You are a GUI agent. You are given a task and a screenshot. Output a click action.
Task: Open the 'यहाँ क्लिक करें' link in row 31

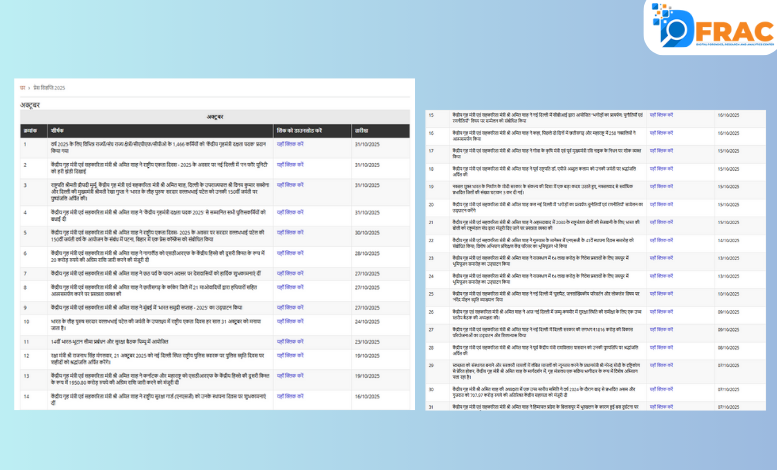(661, 407)
